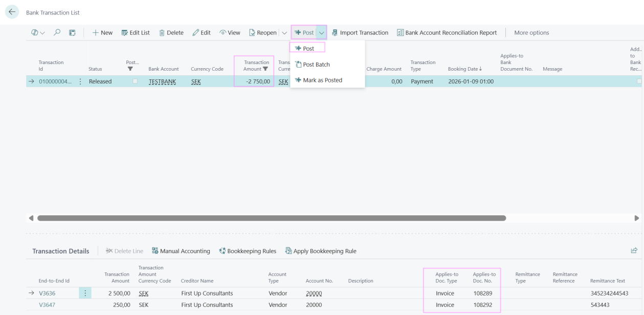Screen dimensions: 644x315
Task: Click the share icon in Transaction Details
Action: pos(634,250)
